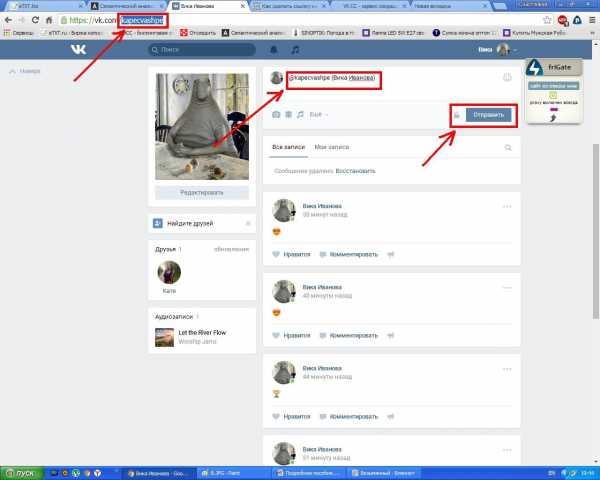Viewport: 600px width, 480px height.
Task: Click the browser back arrow
Action: tap(8, 20)
